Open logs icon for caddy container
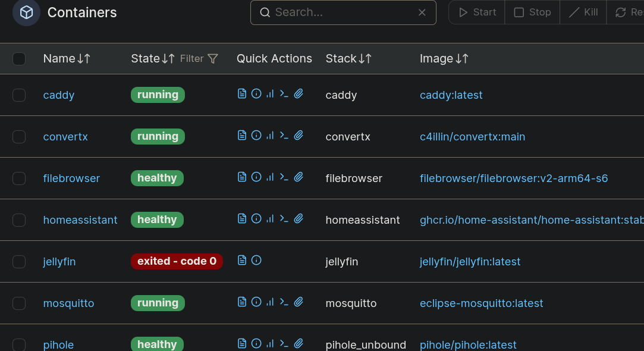 pyautogui.click(x=241, y=94)
